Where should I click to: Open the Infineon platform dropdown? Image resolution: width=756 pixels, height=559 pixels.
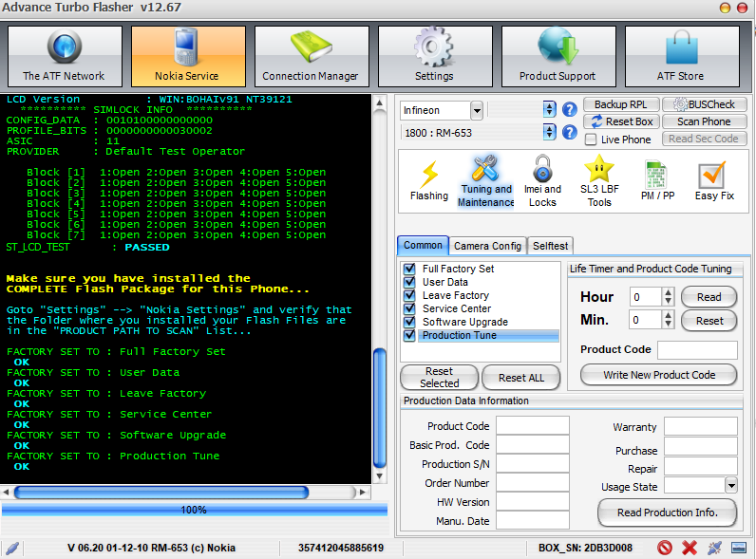pos(477,111)
